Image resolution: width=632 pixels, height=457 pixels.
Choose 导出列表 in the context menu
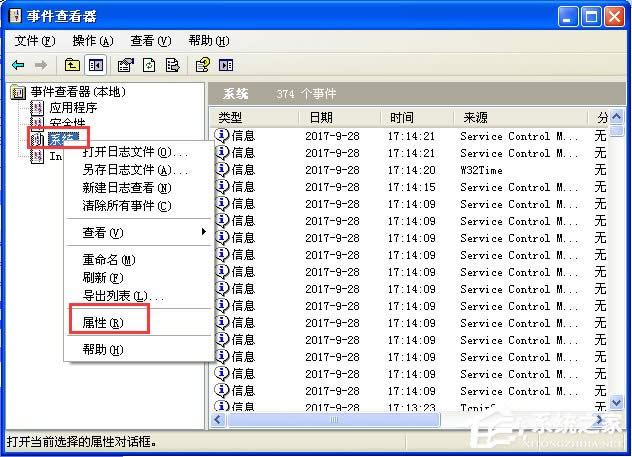tap(122, 296)
